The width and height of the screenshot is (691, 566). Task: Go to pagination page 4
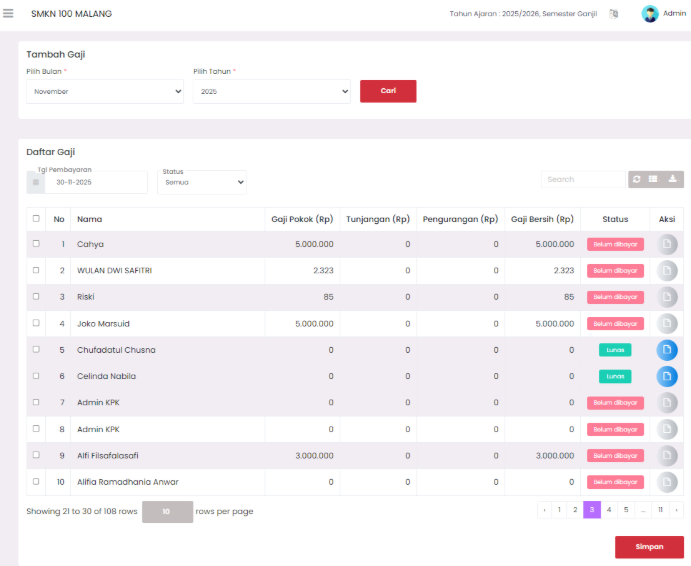[608, 510]
